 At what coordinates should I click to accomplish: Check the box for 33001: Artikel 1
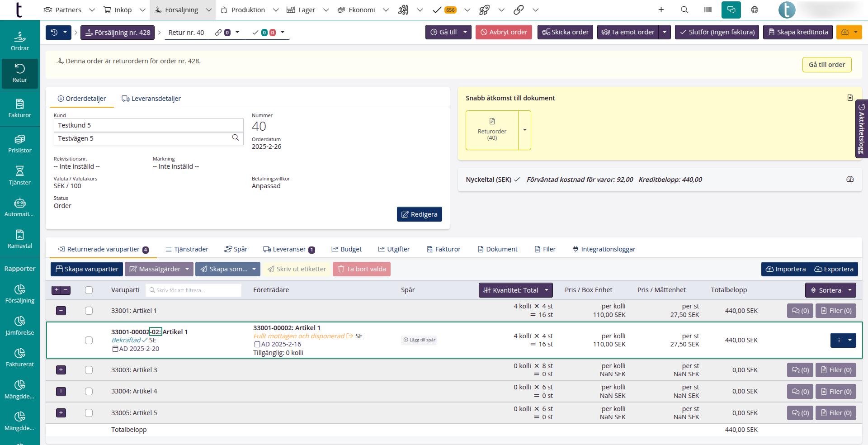[x=89, y=311]
